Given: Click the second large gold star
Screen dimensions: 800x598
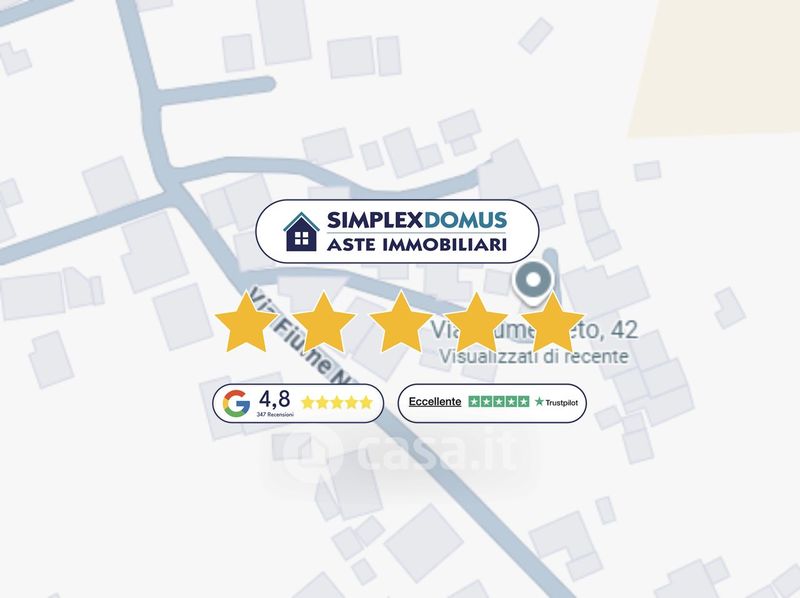Looking at the screenshot, I should 323,322.
